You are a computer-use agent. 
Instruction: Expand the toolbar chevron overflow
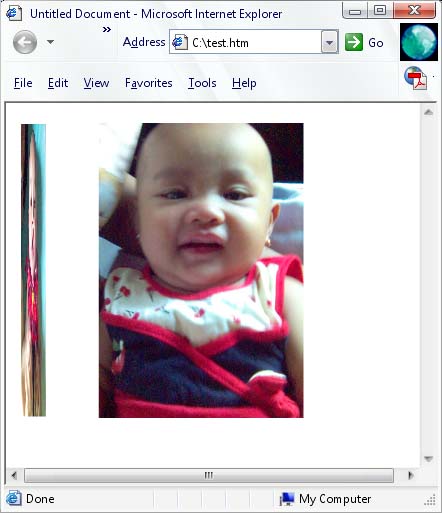(x=107, y=30)
